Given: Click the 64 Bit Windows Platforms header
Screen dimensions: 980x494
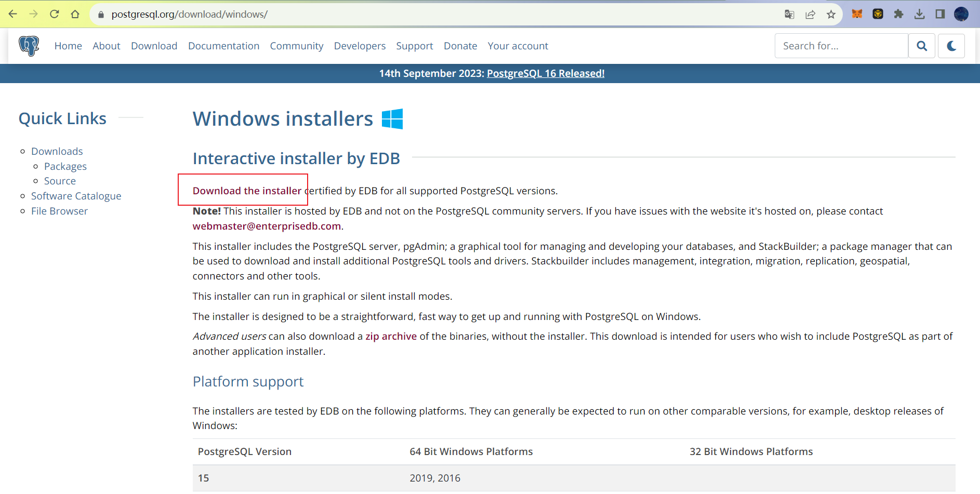Looking at the screenshot, I should 471,451.
